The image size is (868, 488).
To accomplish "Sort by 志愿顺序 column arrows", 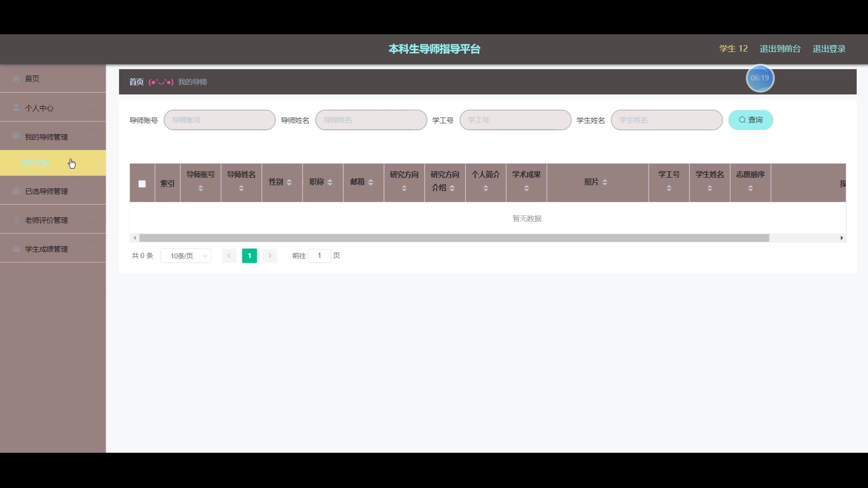I will pyautogui.click(x=750, y=188).
